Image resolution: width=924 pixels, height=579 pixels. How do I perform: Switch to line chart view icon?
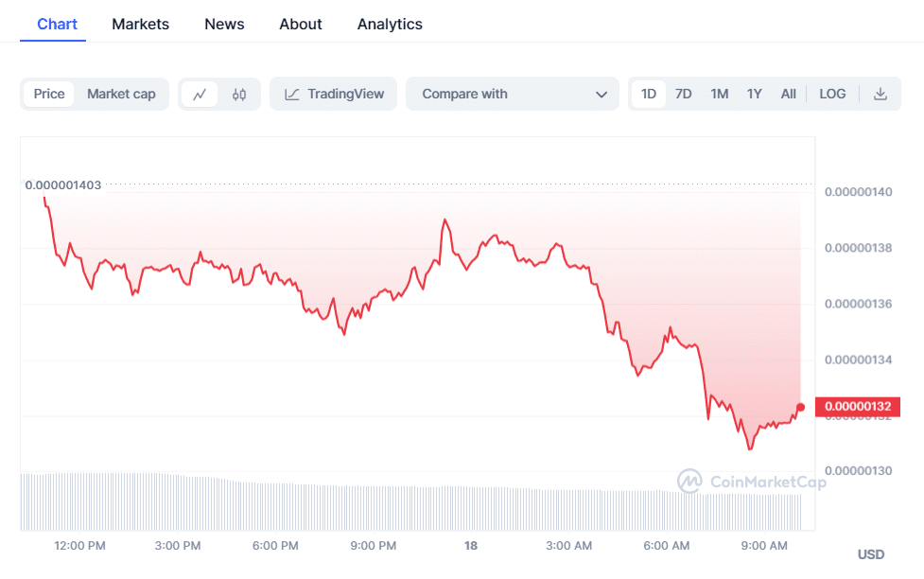tap(200, 95)
